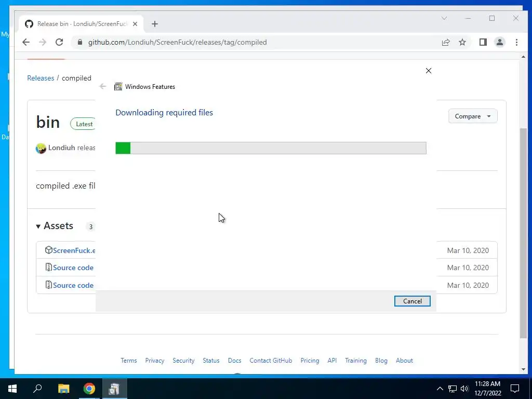
Task: Click the Londiuh author link
Action: (61, 148)
